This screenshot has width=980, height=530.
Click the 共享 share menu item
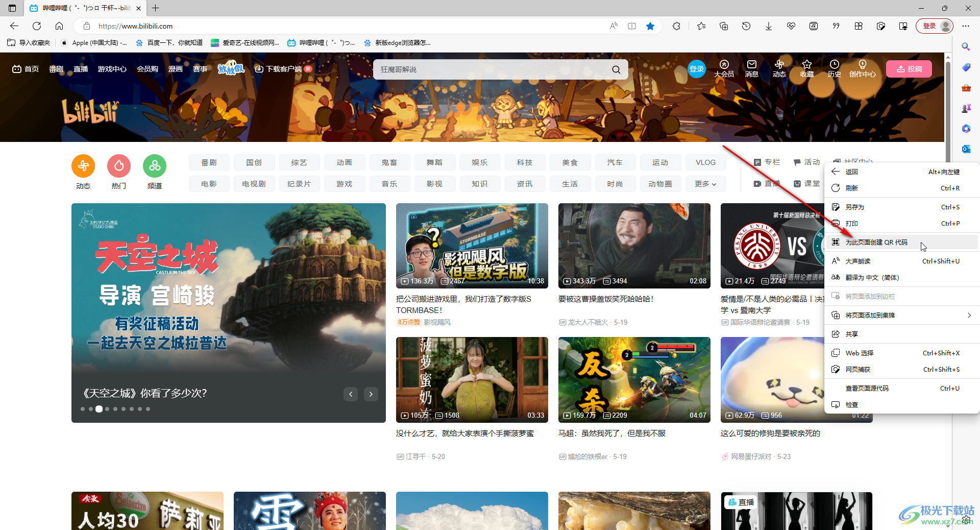[901, 334]
